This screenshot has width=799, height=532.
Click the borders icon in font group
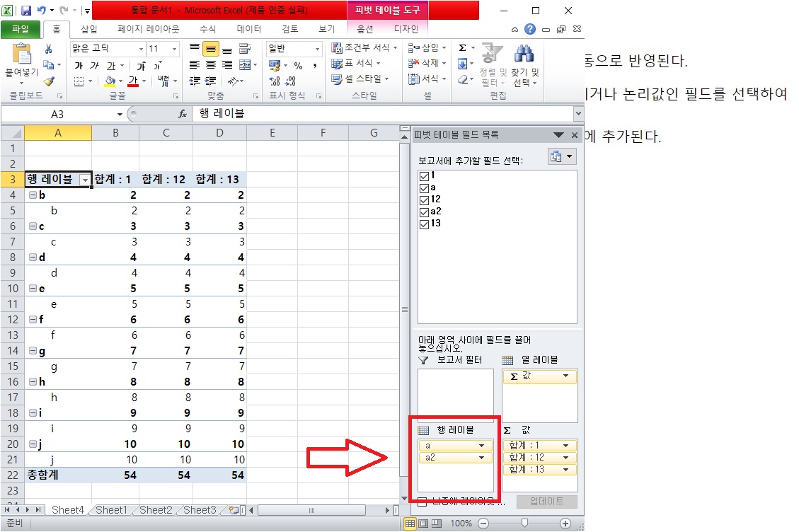pyautogui.click(x=79, y=81)
